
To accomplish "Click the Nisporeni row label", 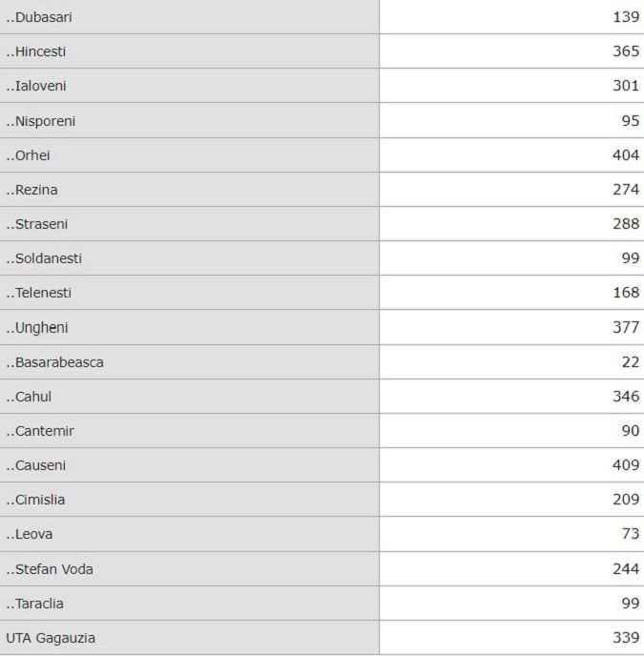I will pyautogui.click(x=41, y=121).
